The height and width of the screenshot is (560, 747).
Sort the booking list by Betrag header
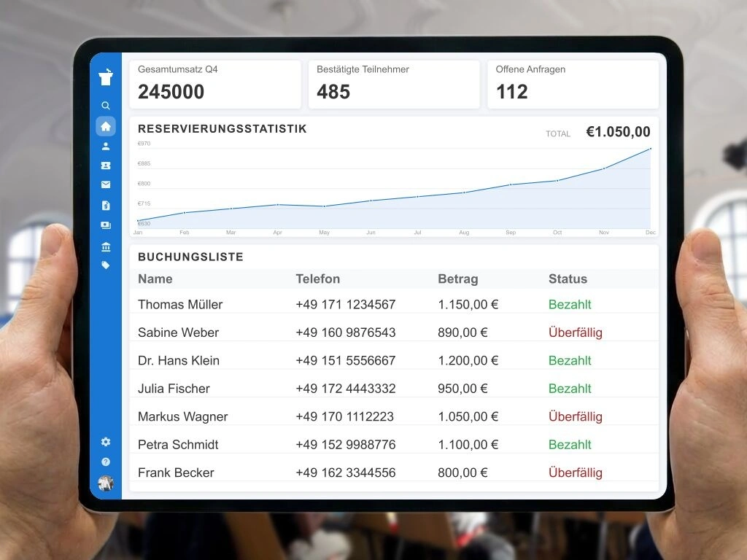click(x=457, y=279)
